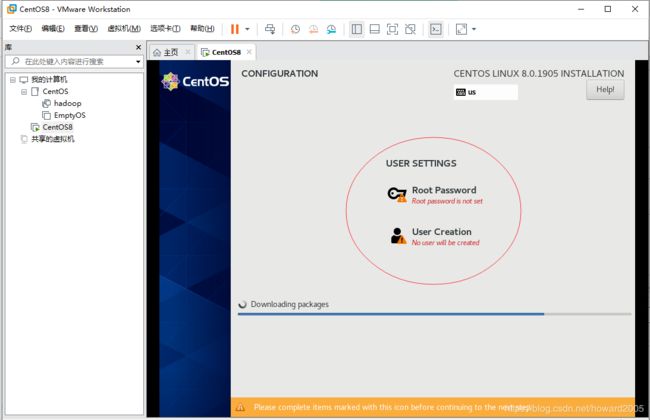
Task: Close the VMware Workstation window
Action: pos(635,9)
